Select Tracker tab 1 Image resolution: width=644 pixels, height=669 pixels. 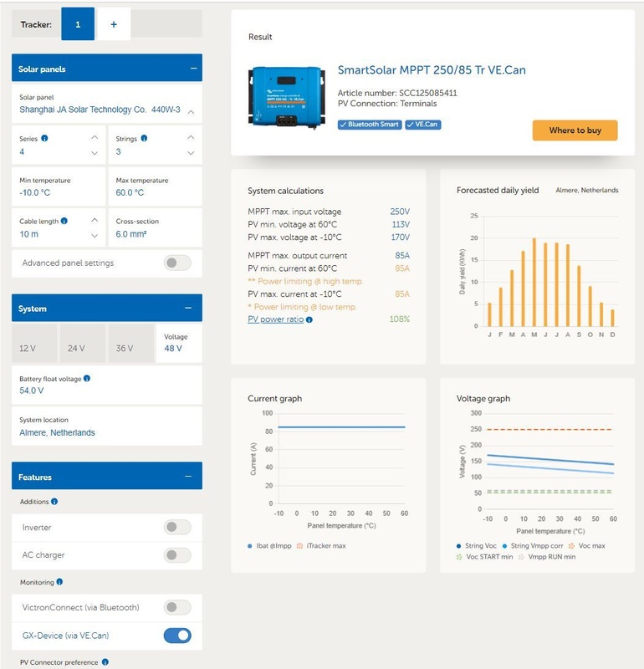pos(78,24)
